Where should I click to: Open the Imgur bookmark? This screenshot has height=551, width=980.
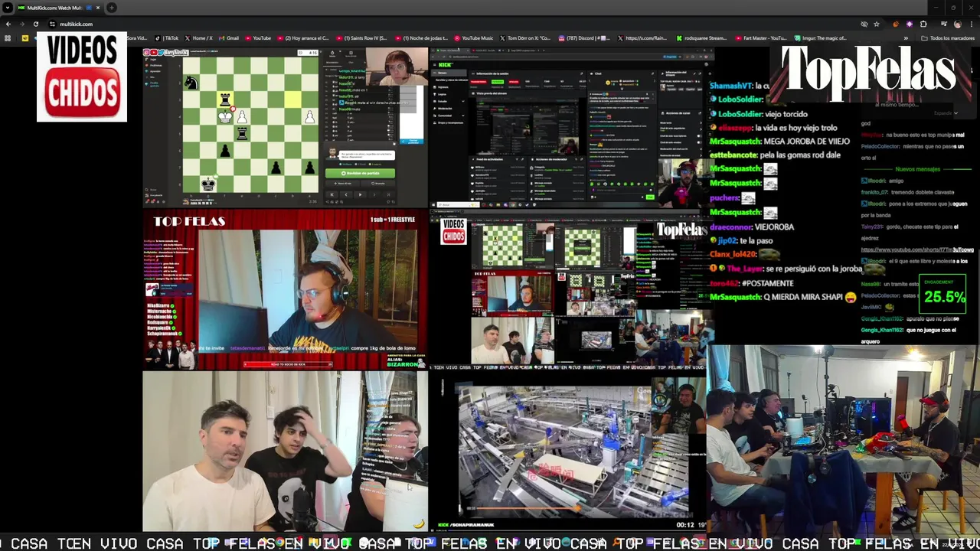coord(819,38)
